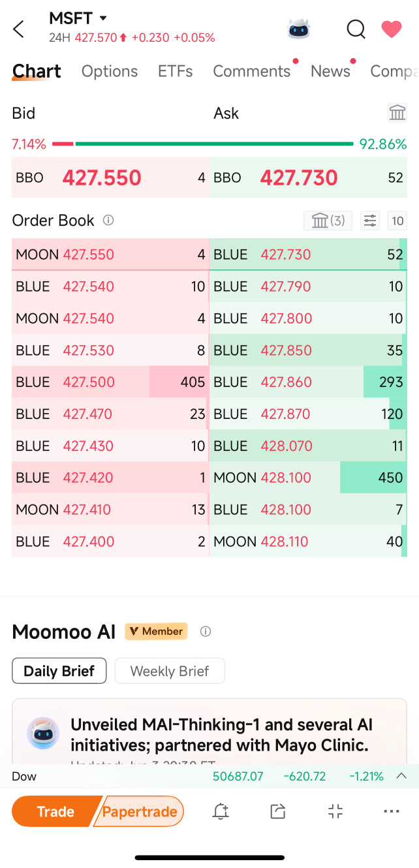Switch to the Options tab
This screenshot has width=419, height=868.
pos(110,71)
